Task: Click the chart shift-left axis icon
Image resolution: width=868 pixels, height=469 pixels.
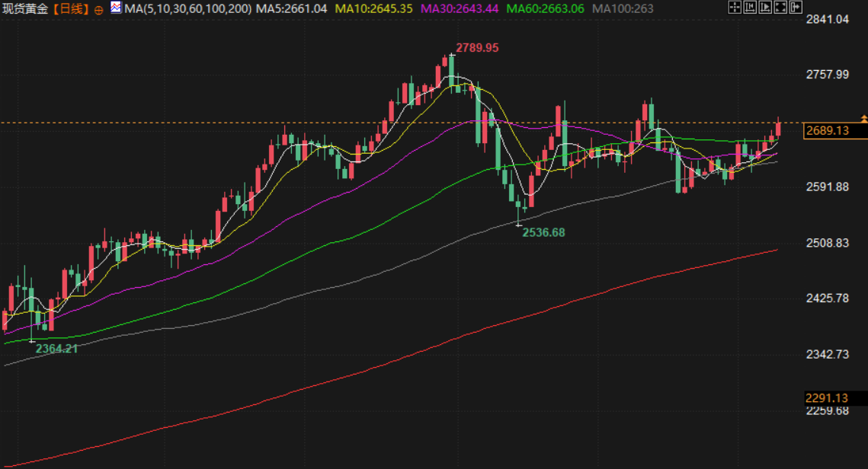Action: [750, 7]
